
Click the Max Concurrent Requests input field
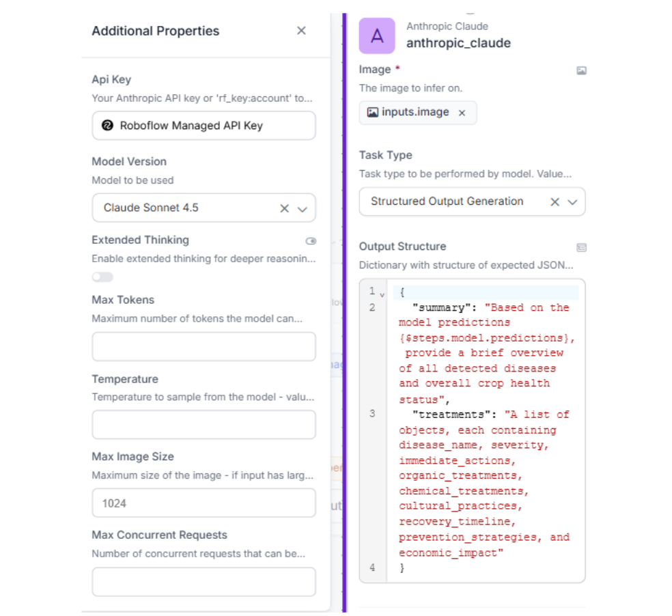coord(204,581)
